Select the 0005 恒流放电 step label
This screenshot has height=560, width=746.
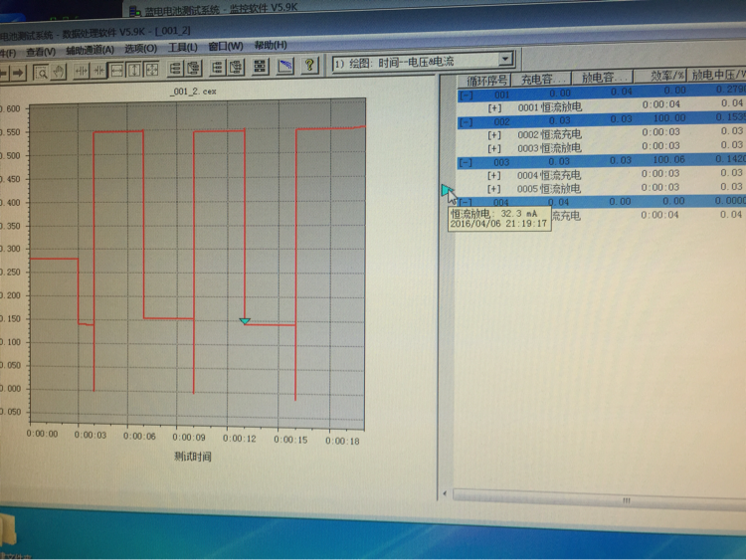click(x=549, y=189)
